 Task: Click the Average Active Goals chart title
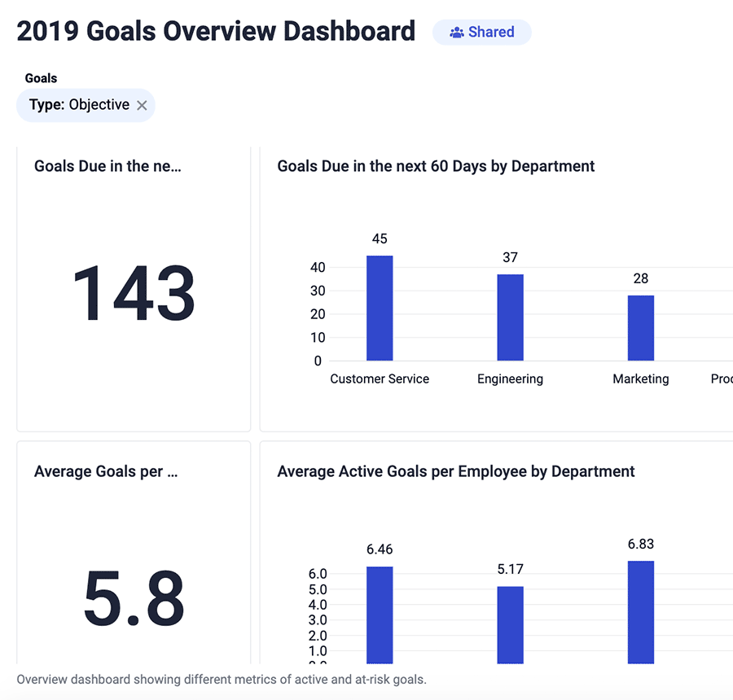click(458, 471)
